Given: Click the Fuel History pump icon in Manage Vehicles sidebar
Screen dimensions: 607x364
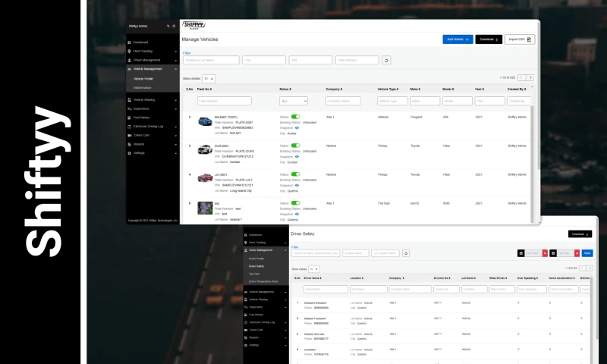Looking at the screenshot, I should click(x=129, y=118).
